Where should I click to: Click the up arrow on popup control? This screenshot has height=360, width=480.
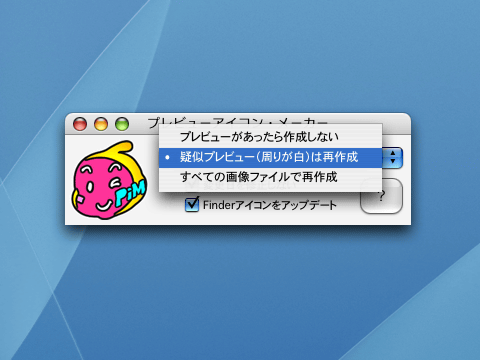click(393, 153)
